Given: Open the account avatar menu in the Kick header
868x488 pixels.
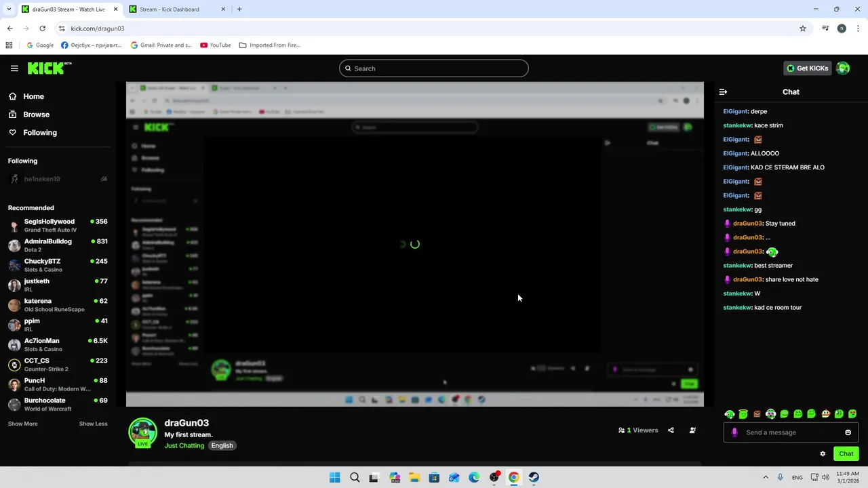Looking at the screenshot, I should (843, 68).
